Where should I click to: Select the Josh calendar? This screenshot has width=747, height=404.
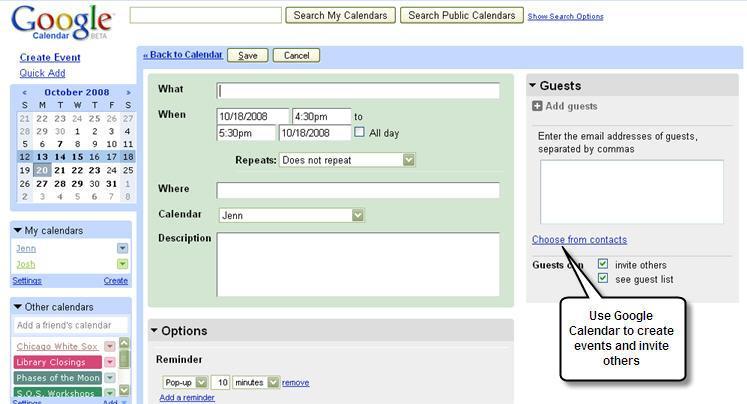[x=26, y=264]
